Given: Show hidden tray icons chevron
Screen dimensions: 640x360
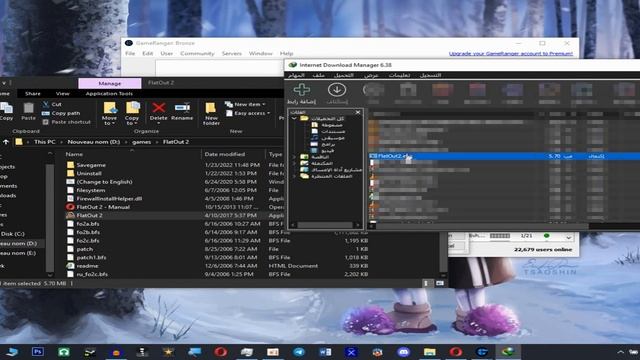Looking at the screenshot, I should [620, 352].
